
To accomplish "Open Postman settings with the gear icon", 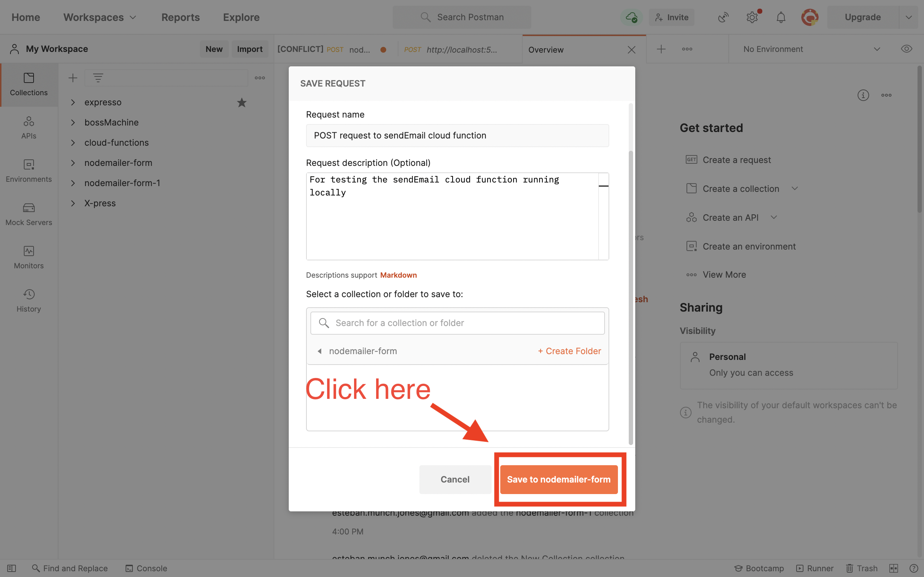I will (752, 17).
